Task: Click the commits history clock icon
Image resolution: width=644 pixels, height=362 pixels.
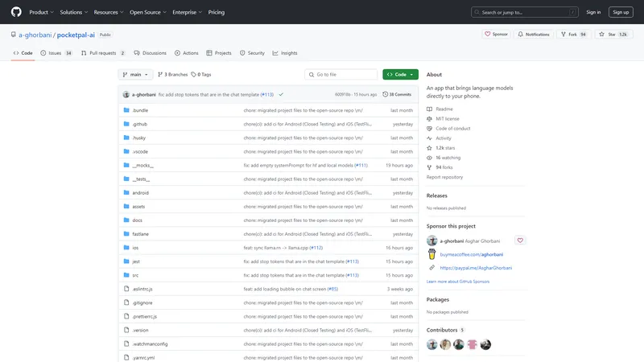Action: click(x=386, y=94)
